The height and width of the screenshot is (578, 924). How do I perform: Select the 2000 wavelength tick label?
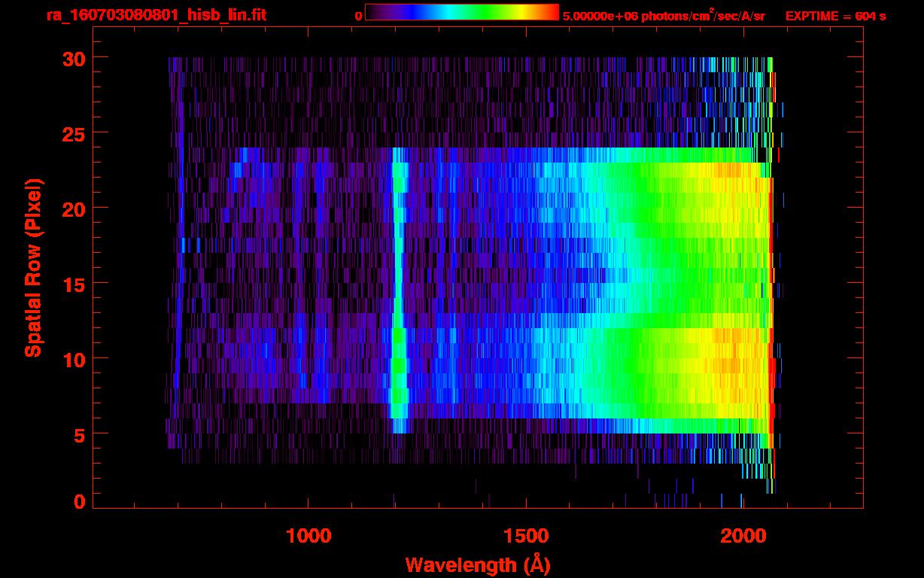tap(742, 536)
